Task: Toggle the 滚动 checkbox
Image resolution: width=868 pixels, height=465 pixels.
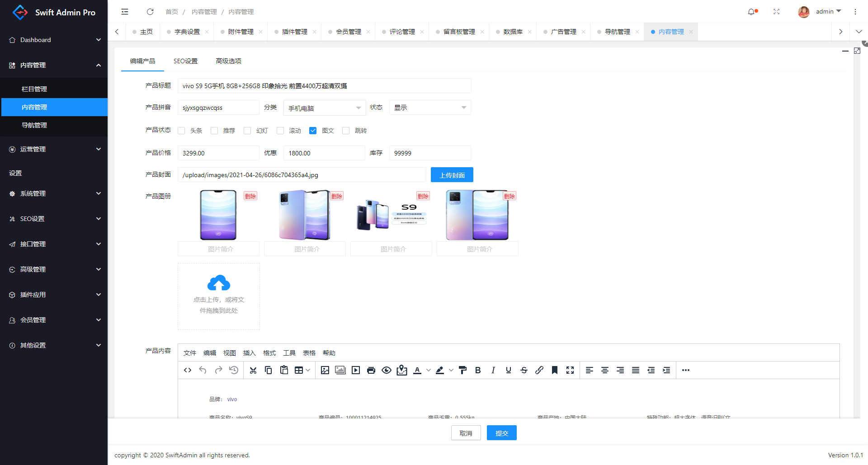Action: click(x=280, y=131)
